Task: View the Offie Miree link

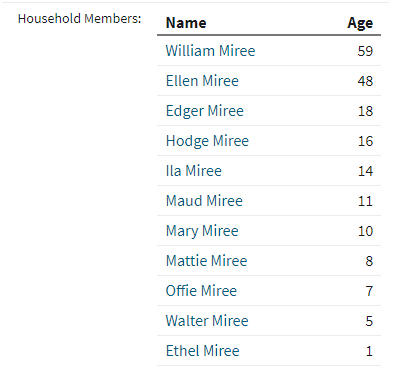Action: (x=201, y=291)
